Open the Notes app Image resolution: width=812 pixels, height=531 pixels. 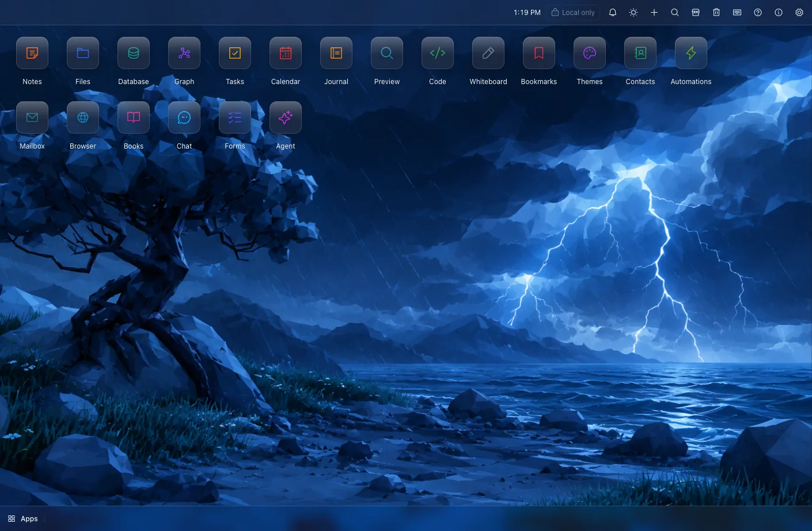point(32,53)
